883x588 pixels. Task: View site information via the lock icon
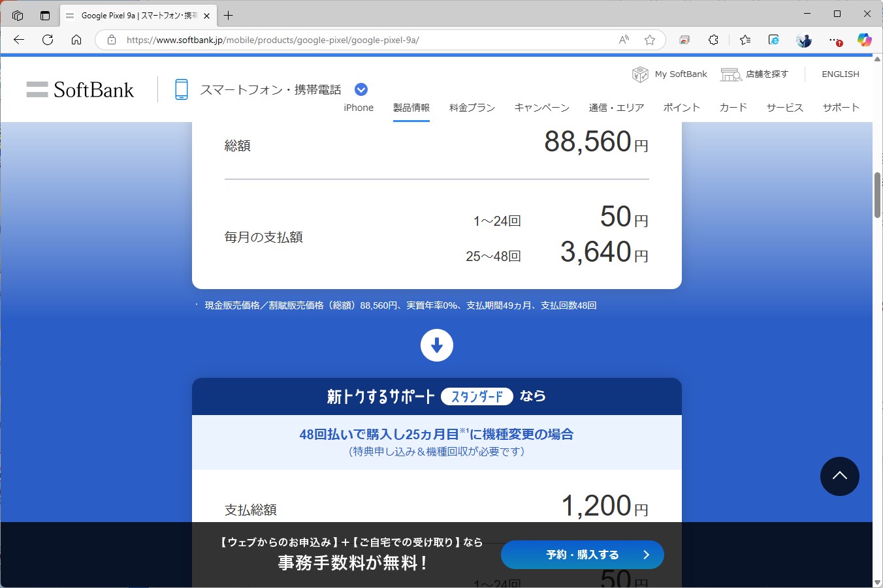pyautogui.click(x=112, y=40)
